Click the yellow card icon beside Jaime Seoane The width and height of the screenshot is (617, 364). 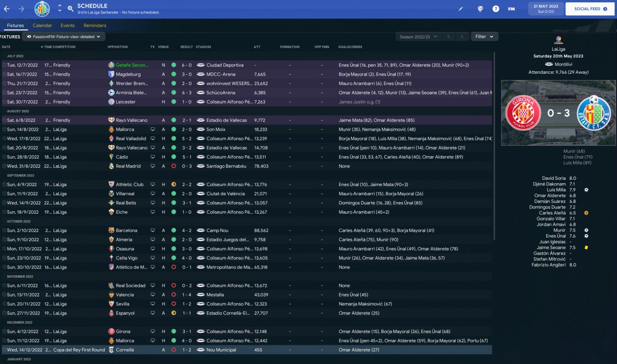[586, 247]
